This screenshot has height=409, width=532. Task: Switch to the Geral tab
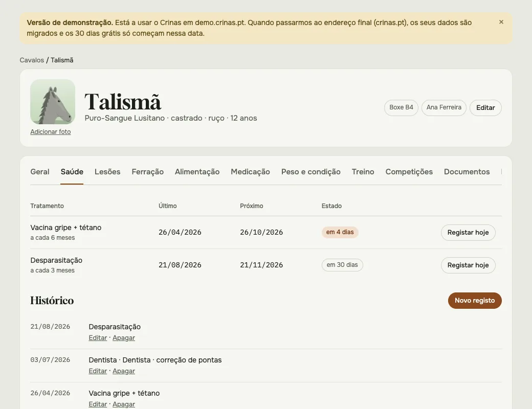(40, 172)
